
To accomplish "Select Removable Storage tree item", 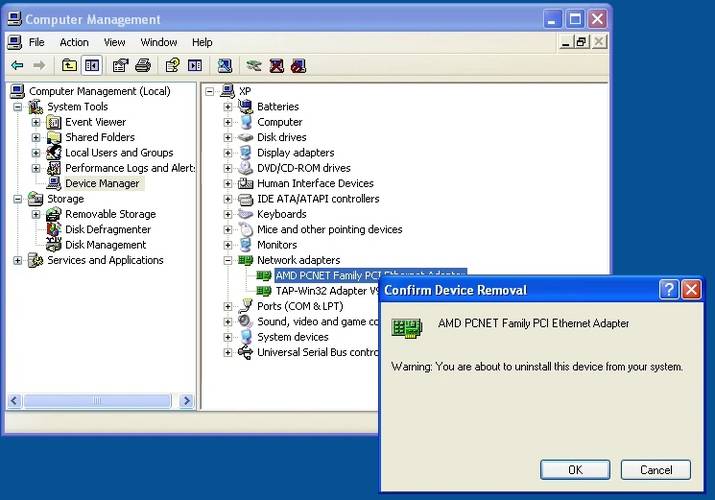I will (x=110, y=214).
